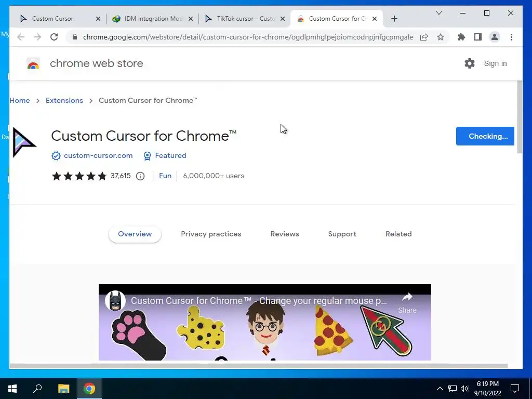This screenshot has width=532, height=399.
Task: Open a new browser tab
Action: point(394,19)
